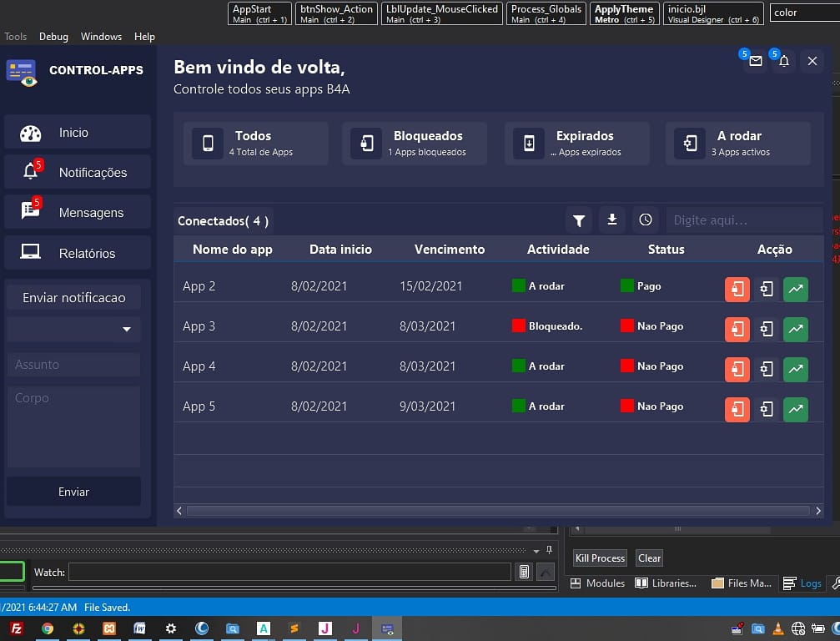
Task: Open the green chart icon for App 3
Action: click(796, 329)
